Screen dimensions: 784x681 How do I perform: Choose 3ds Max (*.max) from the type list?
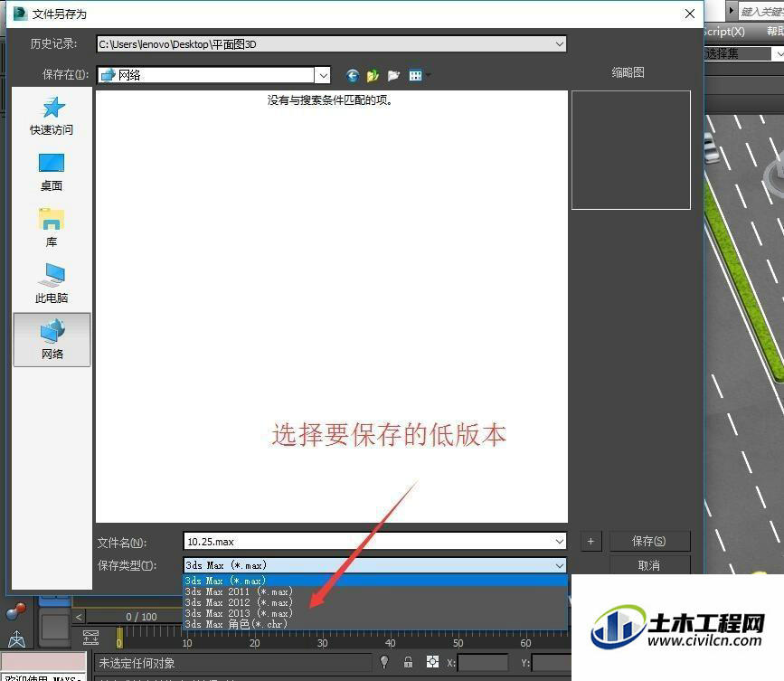(x=375, y=581)
